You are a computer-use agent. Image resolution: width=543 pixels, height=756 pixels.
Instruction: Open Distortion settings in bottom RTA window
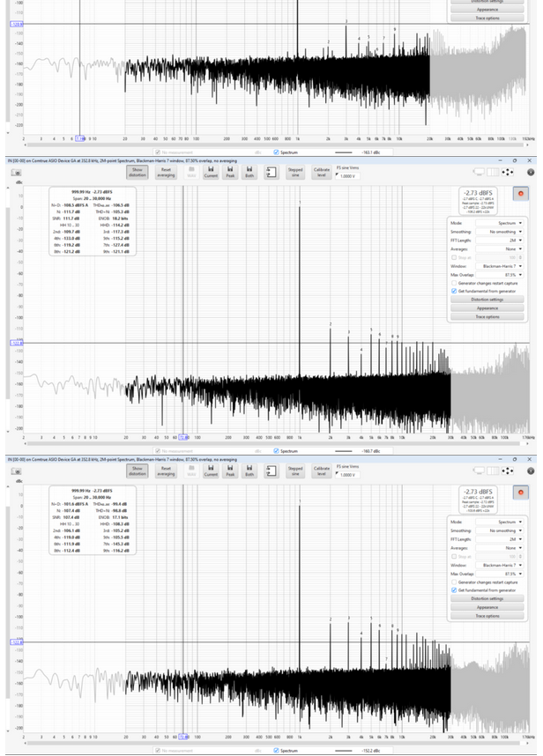487,598
